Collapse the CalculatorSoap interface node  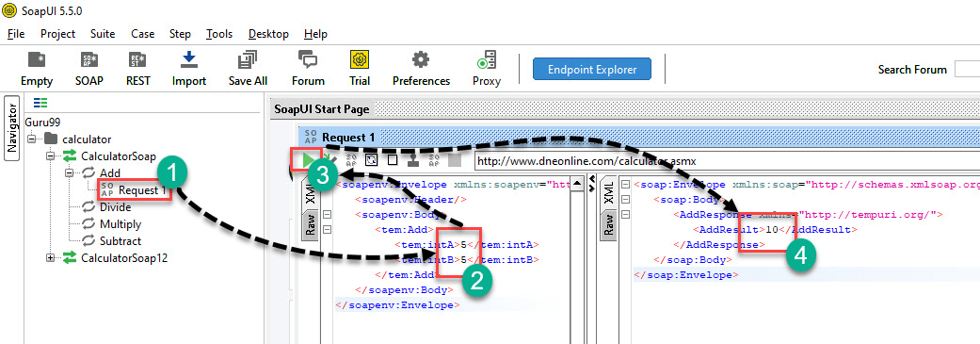click(51, 156)
